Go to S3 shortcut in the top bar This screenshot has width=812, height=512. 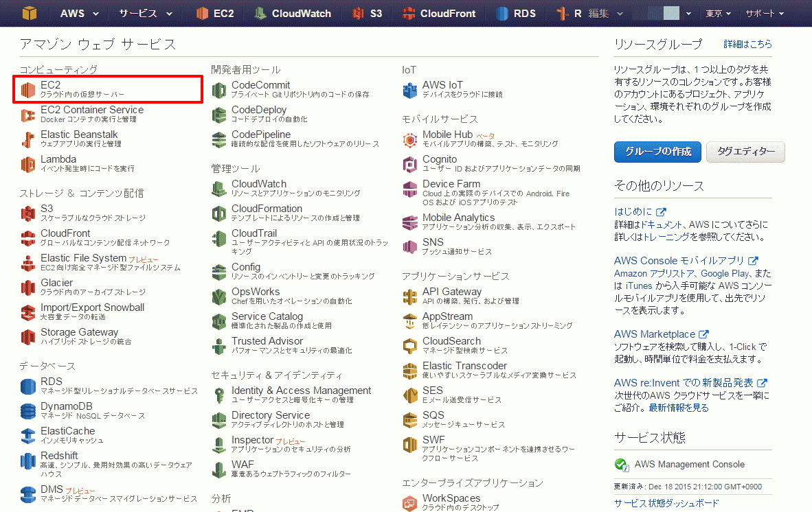367,14
